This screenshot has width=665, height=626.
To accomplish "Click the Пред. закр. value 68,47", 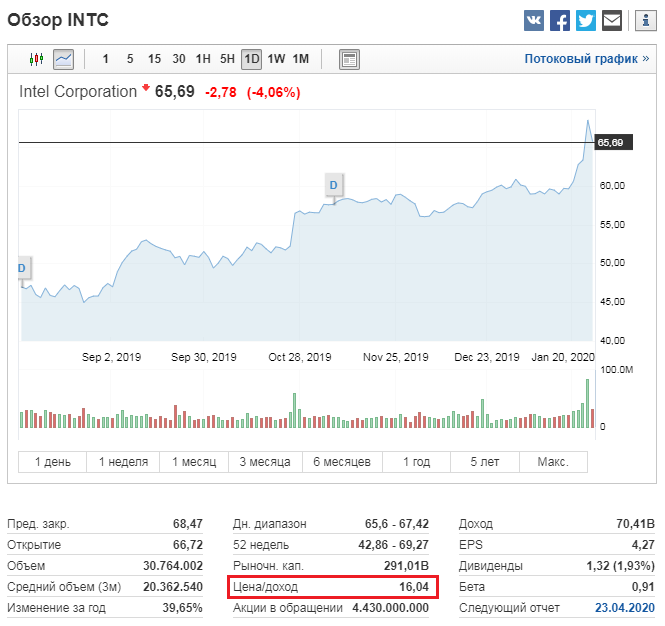I will tap(187, 524).
